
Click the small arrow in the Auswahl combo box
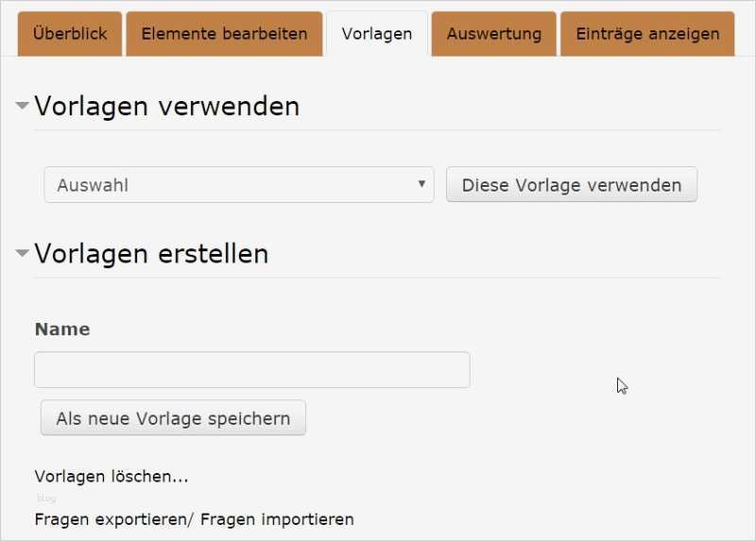421,184
